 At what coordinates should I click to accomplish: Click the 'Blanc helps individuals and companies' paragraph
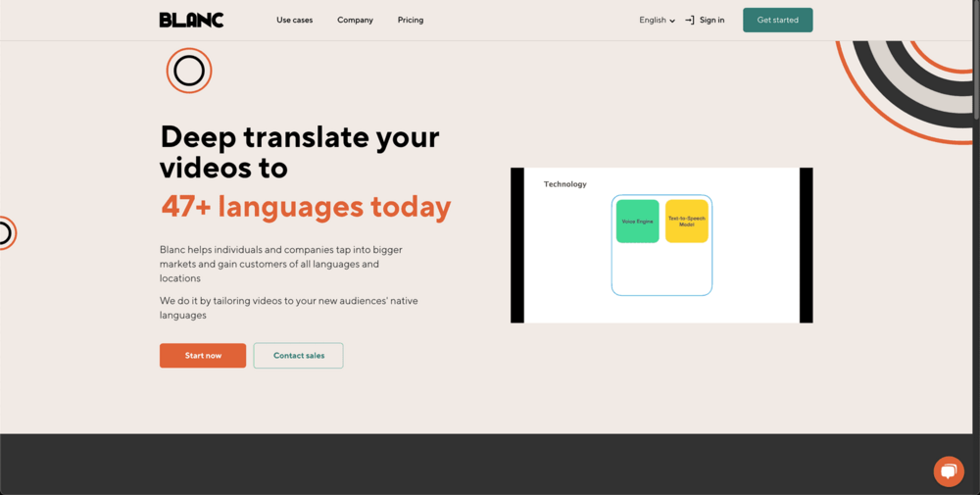click(281, 264)
